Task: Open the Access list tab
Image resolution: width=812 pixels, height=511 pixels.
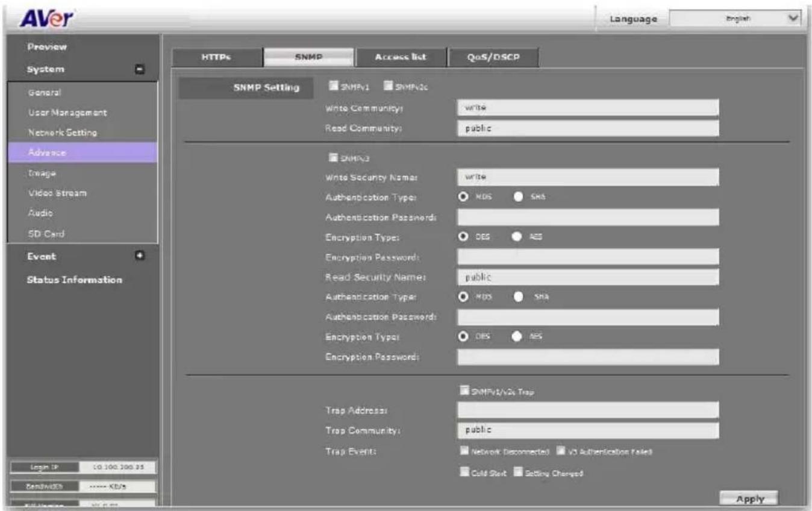Action: (401, 57)
